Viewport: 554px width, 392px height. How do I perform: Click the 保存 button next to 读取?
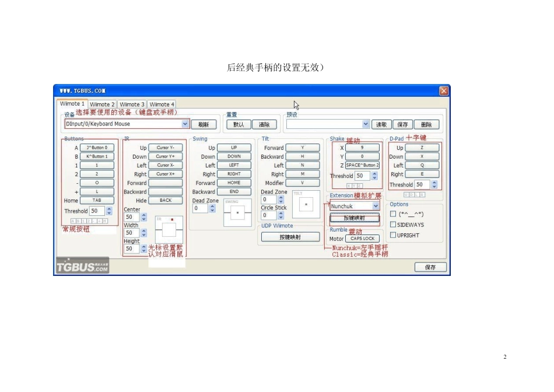[x=402, y=124]
